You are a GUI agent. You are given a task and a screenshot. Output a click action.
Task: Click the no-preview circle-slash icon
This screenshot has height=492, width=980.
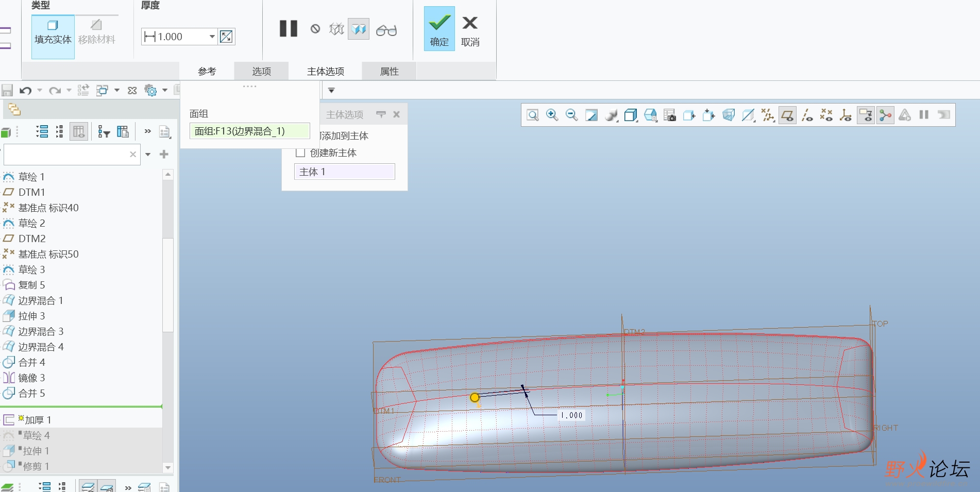[315, 29]
